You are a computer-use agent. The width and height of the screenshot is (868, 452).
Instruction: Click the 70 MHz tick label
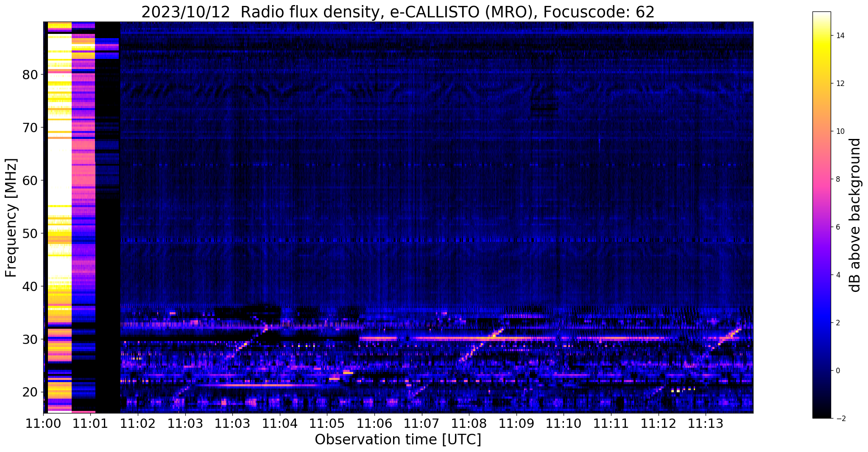[30, 128]
